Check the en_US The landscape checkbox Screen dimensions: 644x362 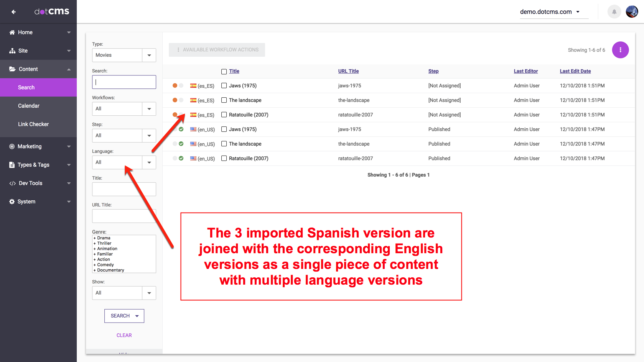click(x=224, y=144)
